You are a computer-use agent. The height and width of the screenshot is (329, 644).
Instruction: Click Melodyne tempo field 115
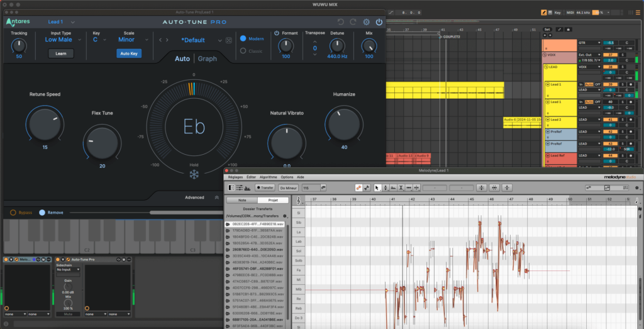click(311, 187)
